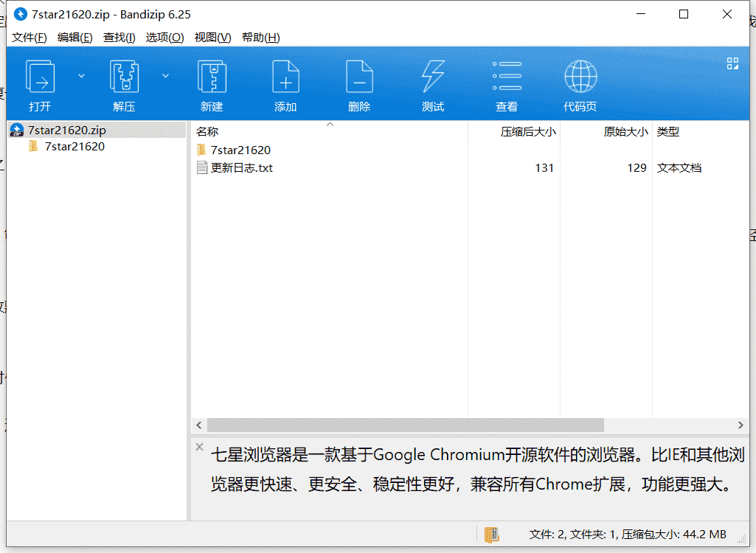
Task: Click the original size value 129
Action: [637, 168]
